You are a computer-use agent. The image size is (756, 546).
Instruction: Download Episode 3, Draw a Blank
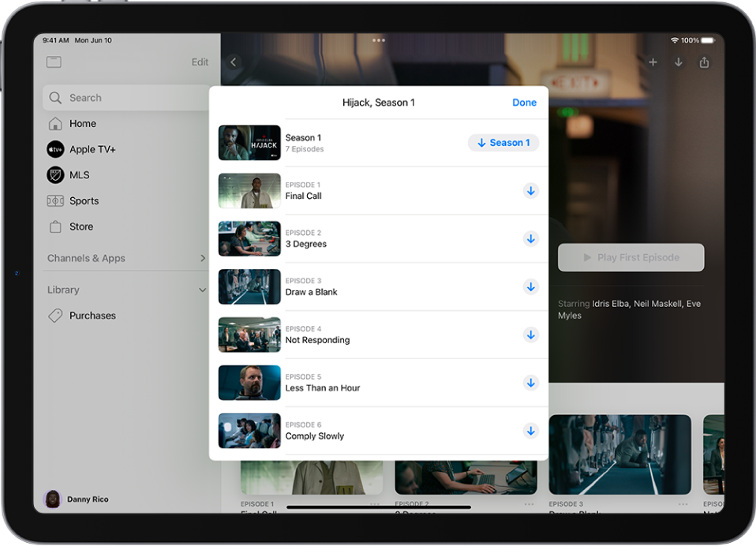pos(530,287)
